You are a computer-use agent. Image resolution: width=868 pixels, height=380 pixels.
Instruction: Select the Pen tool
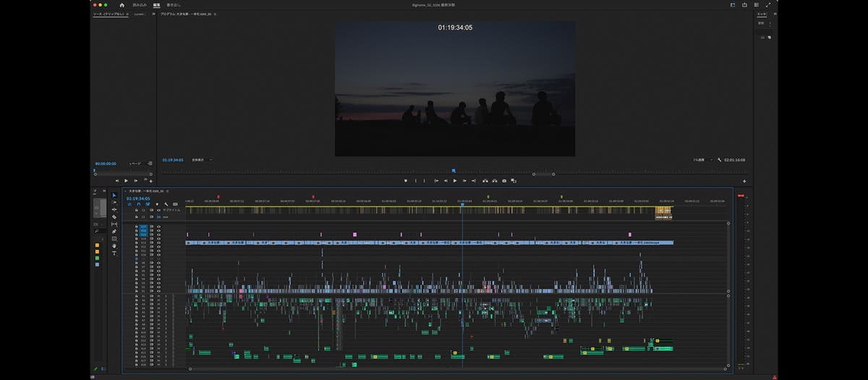[x=114, y=231]
